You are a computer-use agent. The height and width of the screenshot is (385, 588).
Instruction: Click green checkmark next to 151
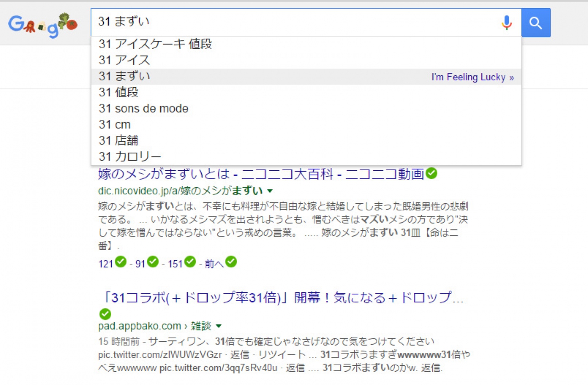(190, 262)
